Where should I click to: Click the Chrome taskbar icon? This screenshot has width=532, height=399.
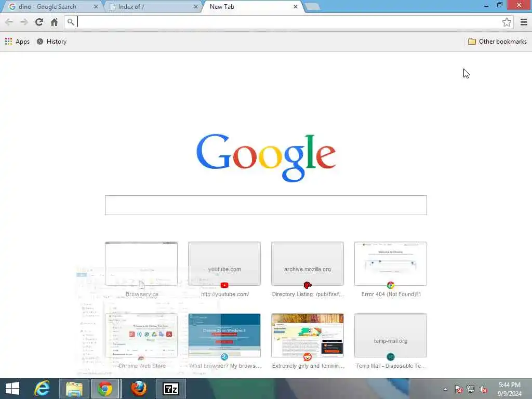click(x=105, y=389)
